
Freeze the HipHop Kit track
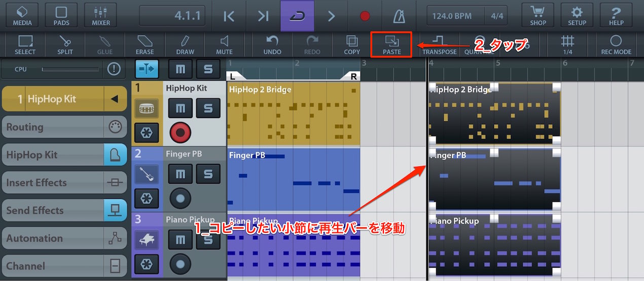point(147,133)
